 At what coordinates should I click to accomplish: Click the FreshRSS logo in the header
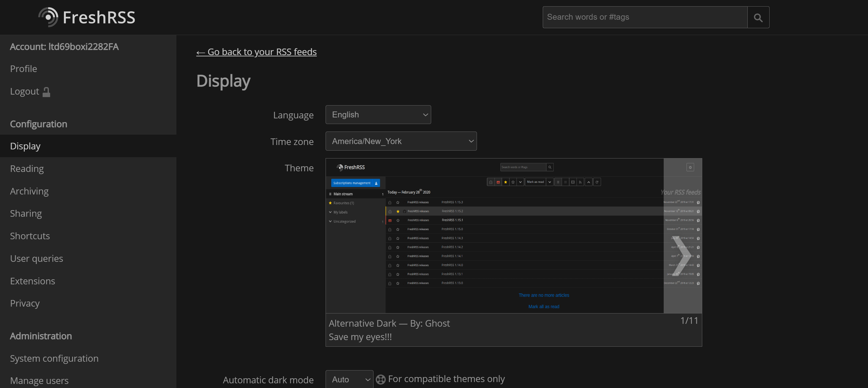point(86,17)
